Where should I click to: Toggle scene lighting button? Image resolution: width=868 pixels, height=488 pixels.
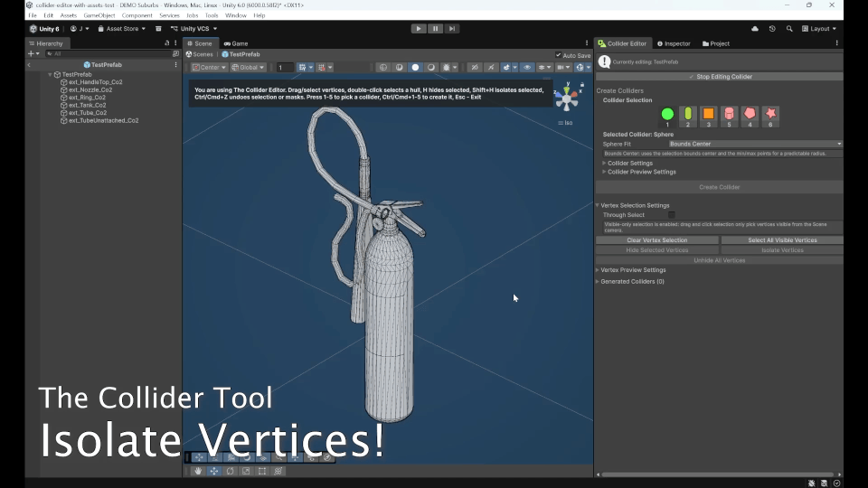[491, 68]
